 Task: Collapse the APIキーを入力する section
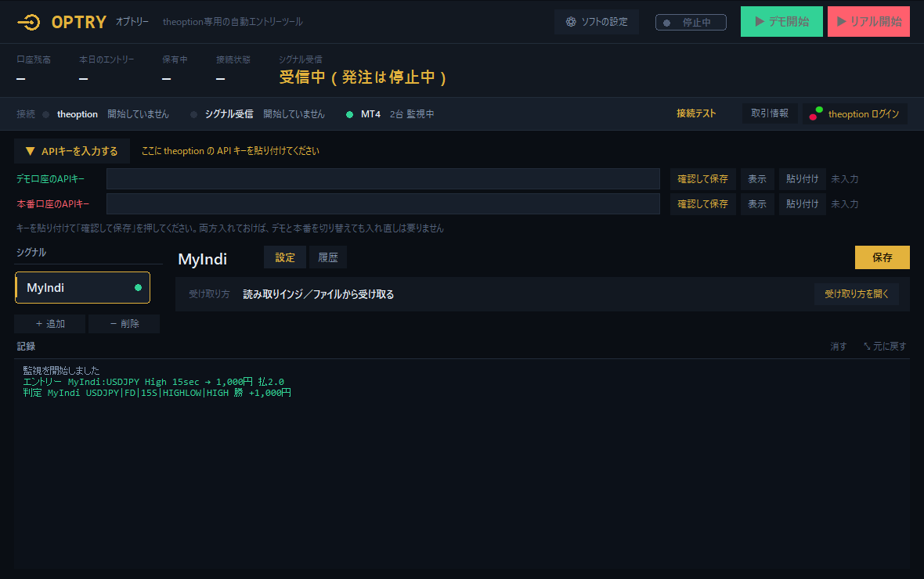tap(72, 151)
